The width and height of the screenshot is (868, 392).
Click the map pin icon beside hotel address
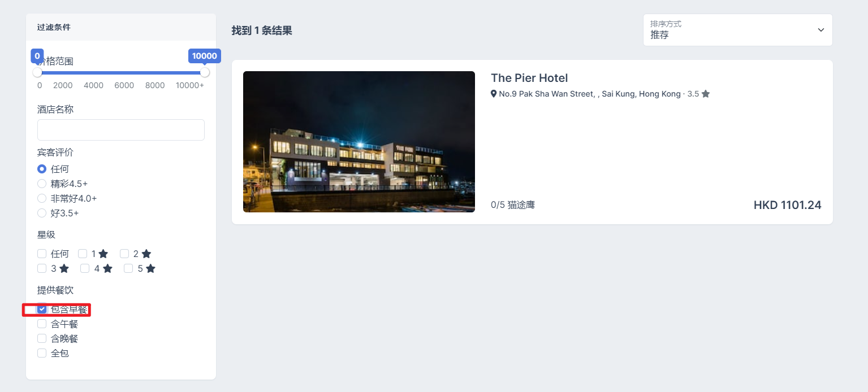tap(494, 94)
